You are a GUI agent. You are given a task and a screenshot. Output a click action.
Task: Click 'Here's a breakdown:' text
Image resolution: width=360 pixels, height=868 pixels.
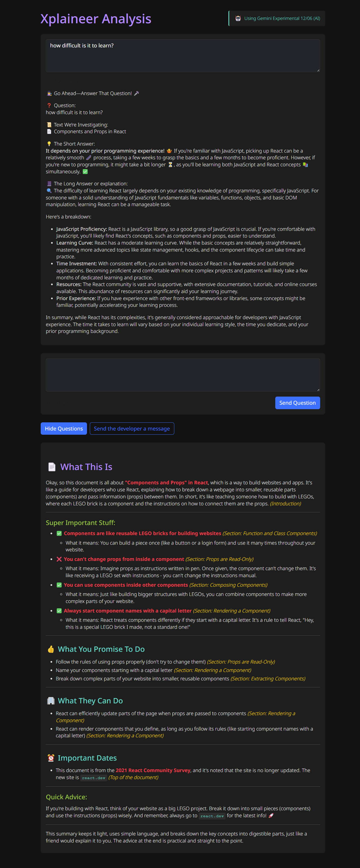[68, 217]
